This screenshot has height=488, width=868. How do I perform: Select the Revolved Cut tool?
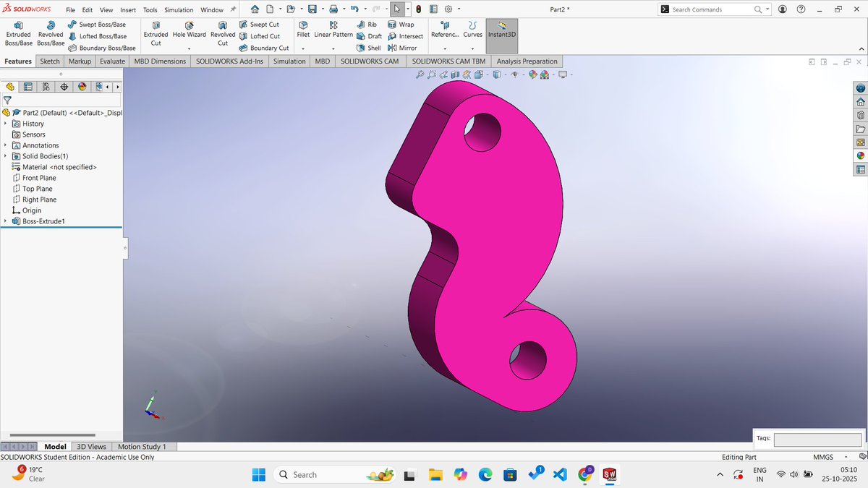coord(223,34)
